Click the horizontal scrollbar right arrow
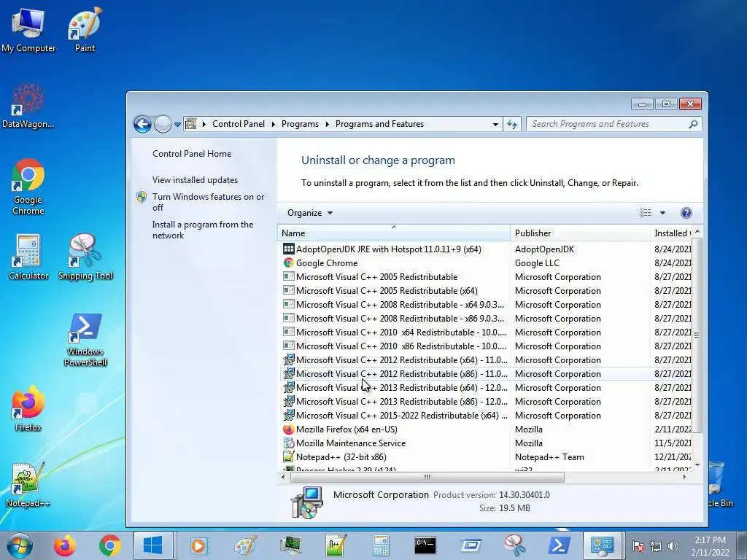Image resolution: width=747 pixels, height=560 pixels. point(684,477)
